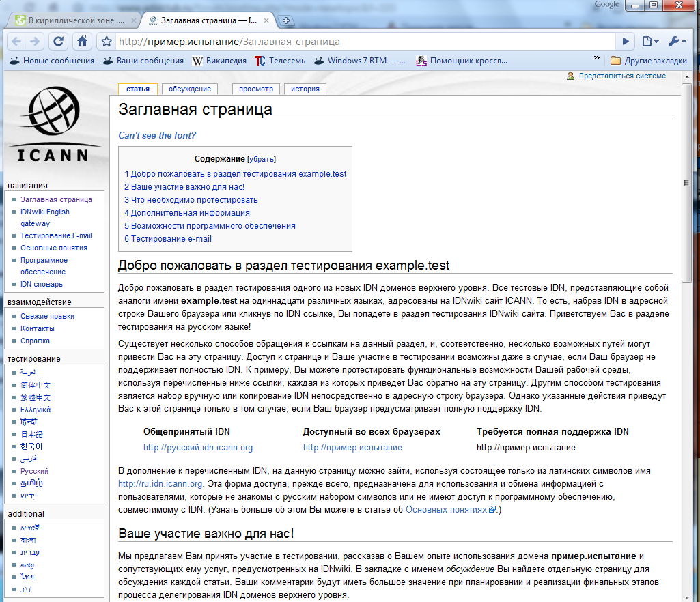Jump to '4 Дополнительная информация'

(x=187, y=212)
